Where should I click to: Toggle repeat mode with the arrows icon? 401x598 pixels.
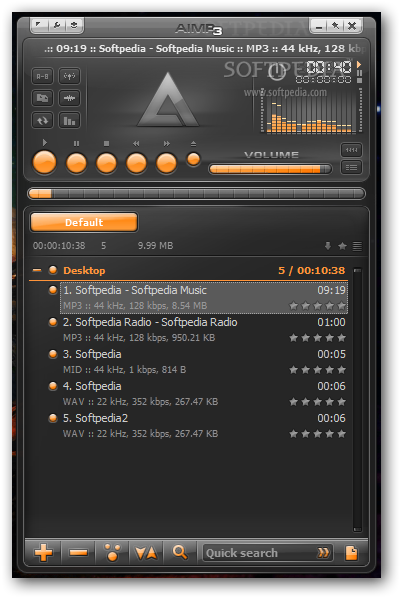tap(42, 121)
